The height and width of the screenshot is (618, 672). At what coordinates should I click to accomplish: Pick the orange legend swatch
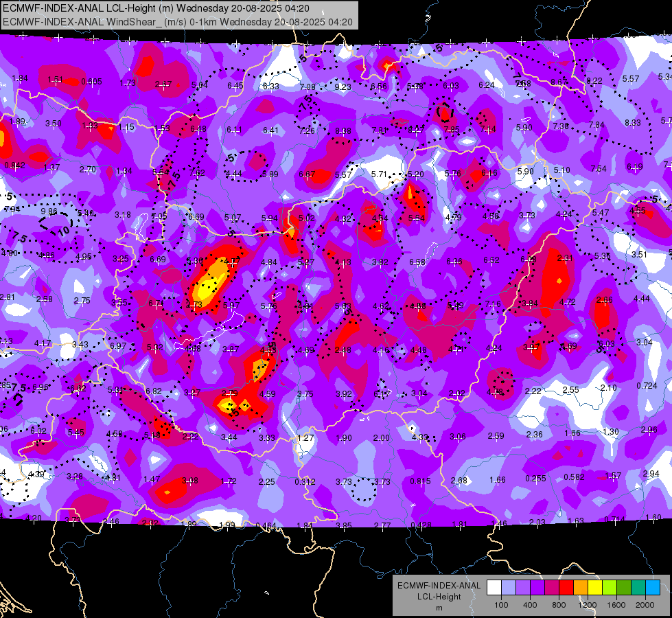(x=581, y=588)
